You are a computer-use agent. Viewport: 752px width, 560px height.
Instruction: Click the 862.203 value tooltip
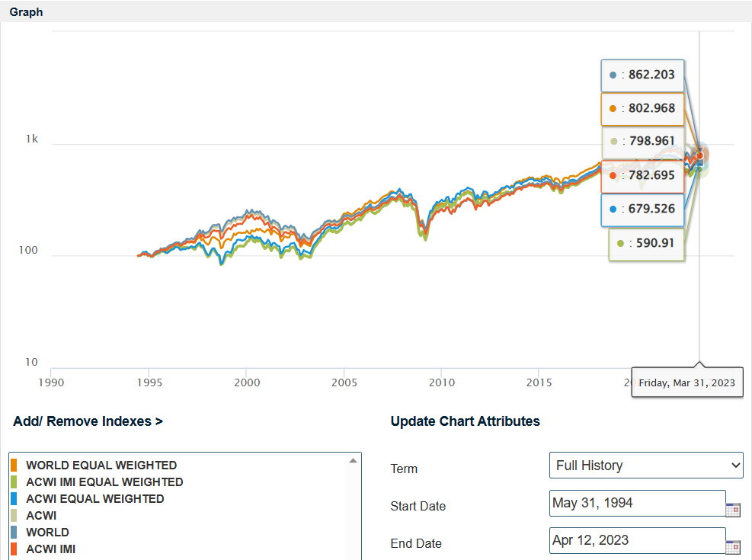tap(643, 75)
